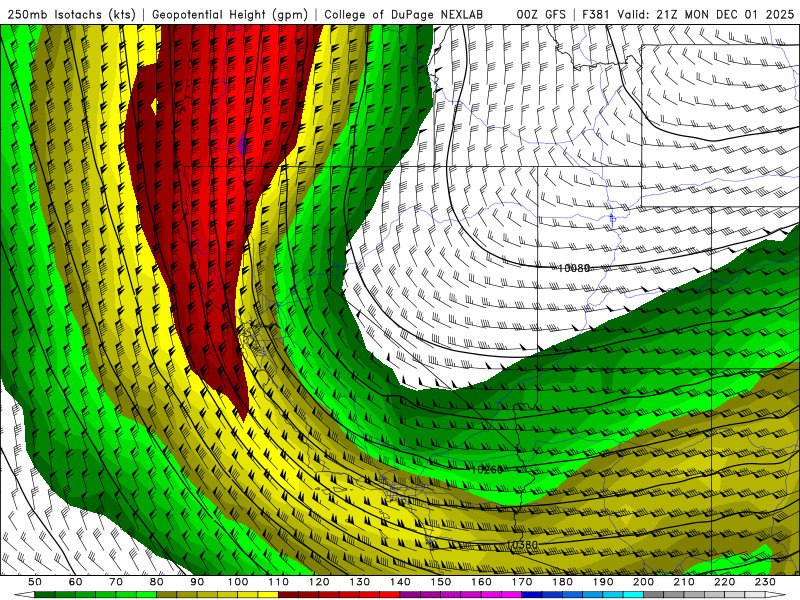800x600 pixels.
Task: Click the 180 scale label
Action: pos(562,582)
